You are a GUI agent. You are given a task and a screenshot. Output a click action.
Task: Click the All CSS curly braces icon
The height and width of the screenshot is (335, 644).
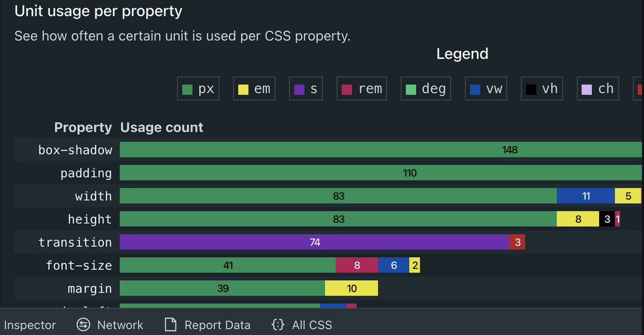click(278, 325)
